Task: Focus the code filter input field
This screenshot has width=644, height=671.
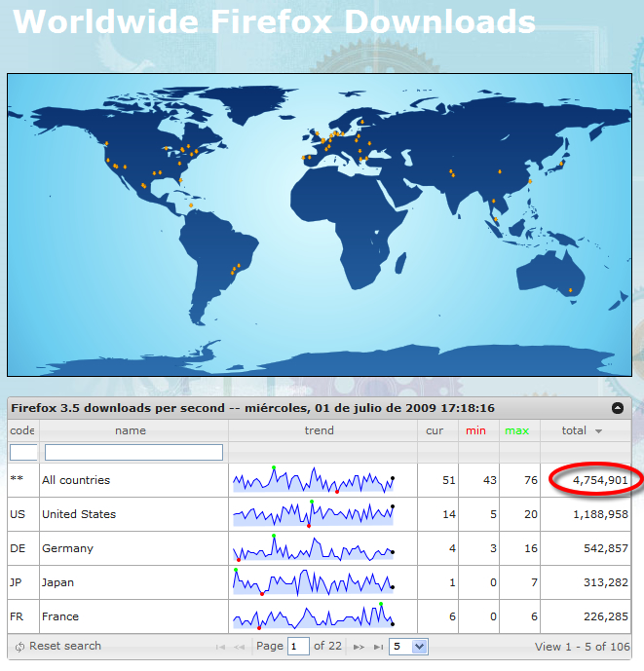Action: (23, 452)
